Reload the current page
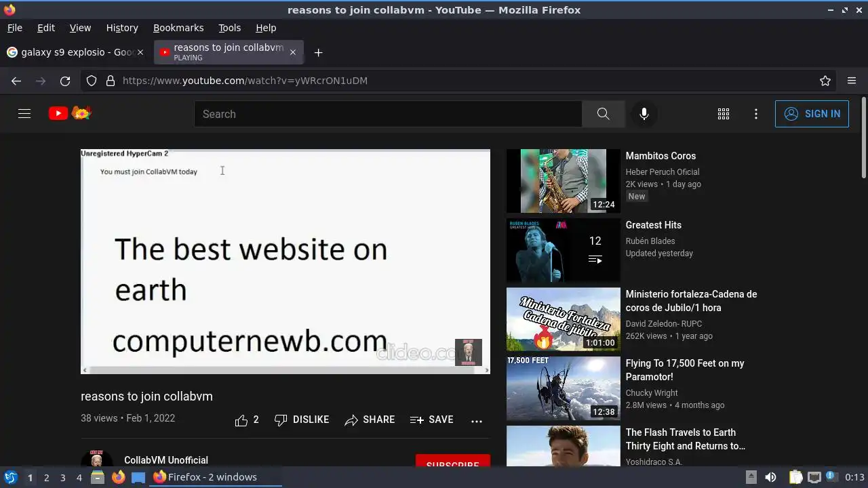Viewport: 868px width, 488px height. tap(65, 81)
